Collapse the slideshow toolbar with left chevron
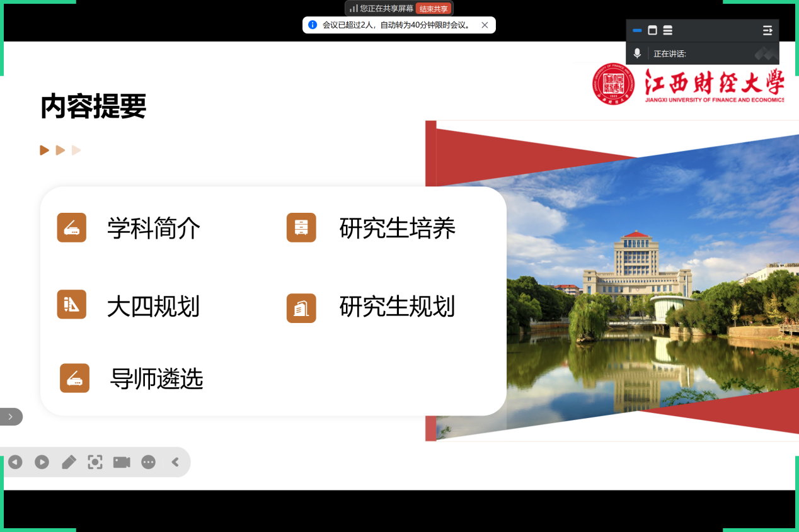 (x=175, y=462)
